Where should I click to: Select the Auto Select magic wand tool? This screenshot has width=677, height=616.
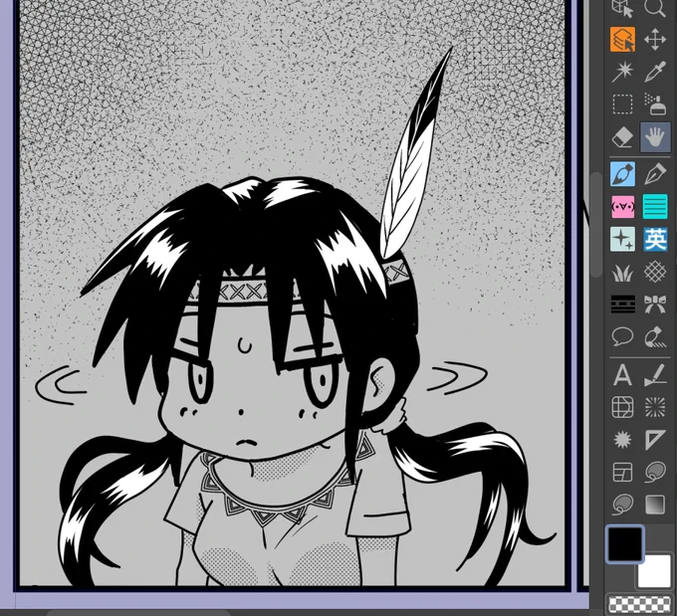click(x=622, y=72)
